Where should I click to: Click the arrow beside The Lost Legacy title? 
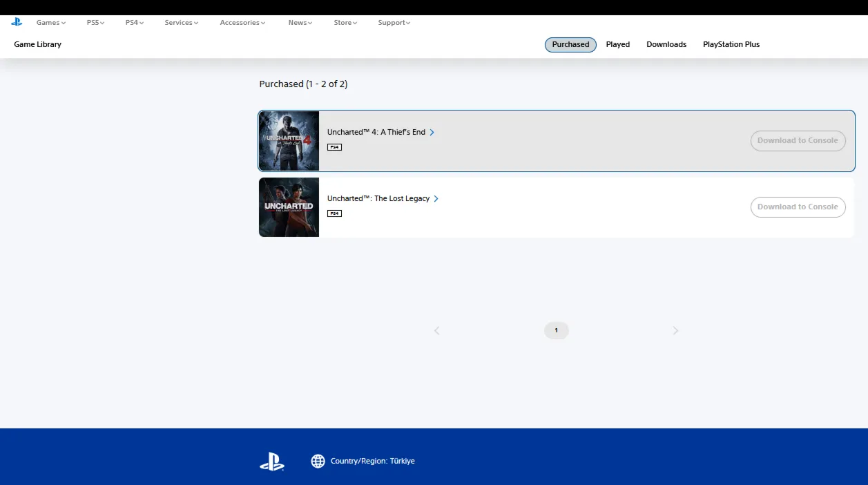coord(436,199)
